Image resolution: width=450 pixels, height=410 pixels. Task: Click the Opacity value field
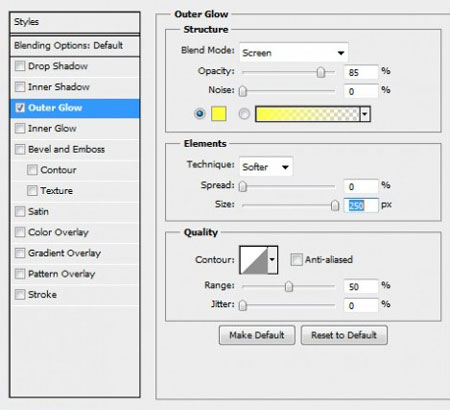361,72
